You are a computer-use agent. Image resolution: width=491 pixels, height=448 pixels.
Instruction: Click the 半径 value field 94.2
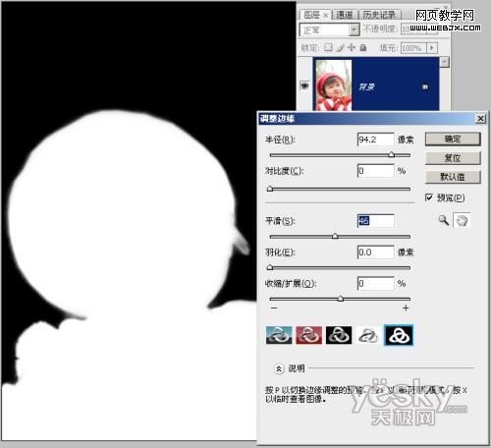[376, 140]
